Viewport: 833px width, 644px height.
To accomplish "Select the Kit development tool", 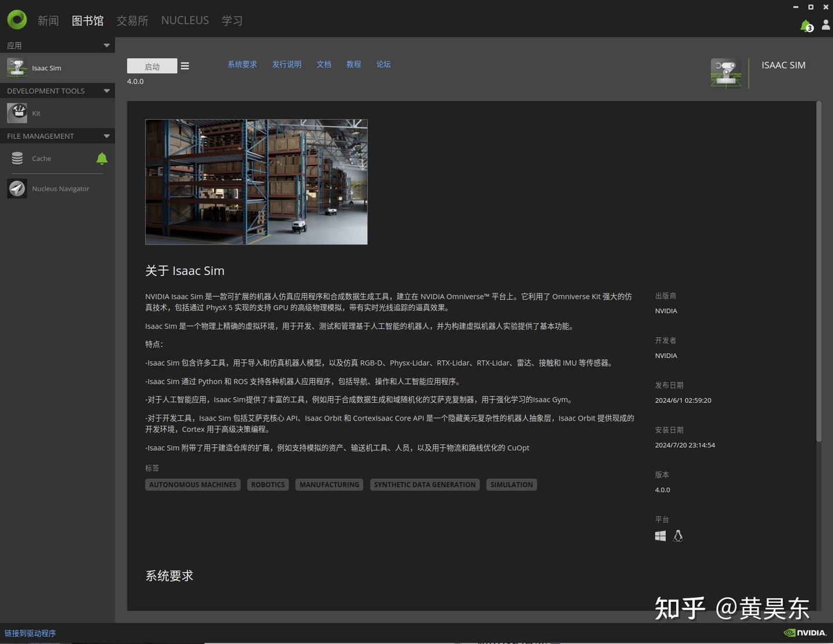I will 36,113.
